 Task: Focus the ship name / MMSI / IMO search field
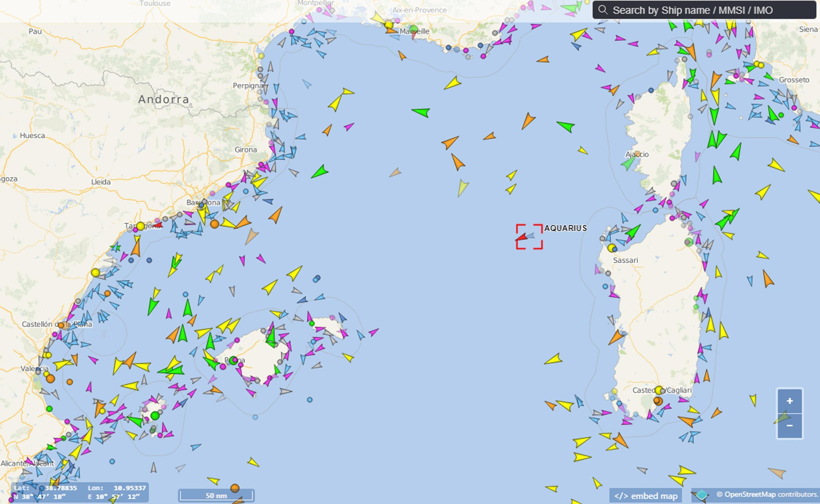click(x=704, y=10)
